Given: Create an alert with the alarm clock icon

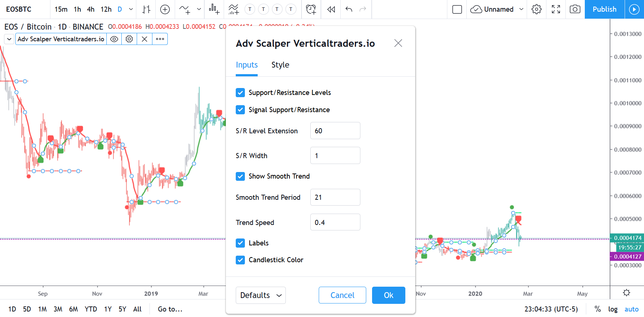Looking at the screenshot, I should [311, 9].
